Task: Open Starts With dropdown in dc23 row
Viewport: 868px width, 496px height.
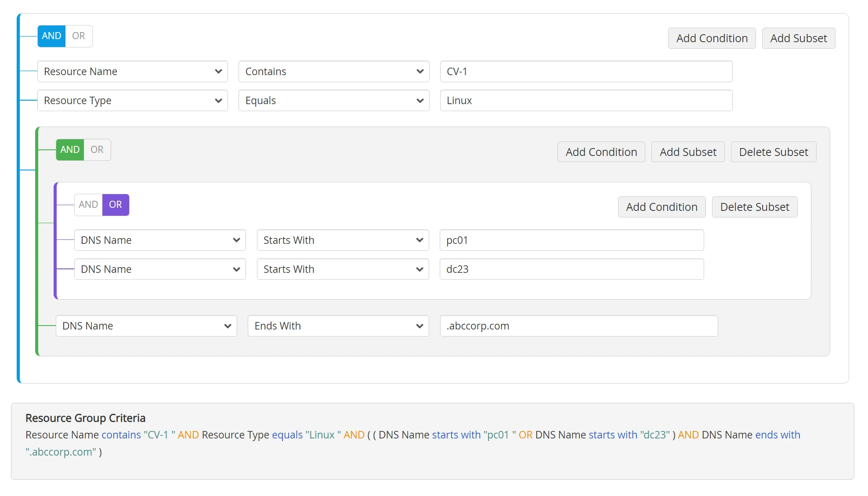Action: 342,269
